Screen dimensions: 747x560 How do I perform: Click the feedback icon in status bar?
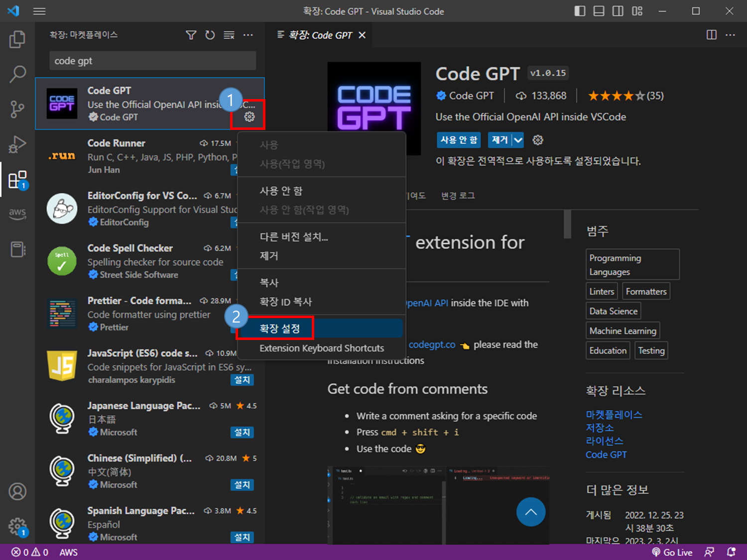709,552
